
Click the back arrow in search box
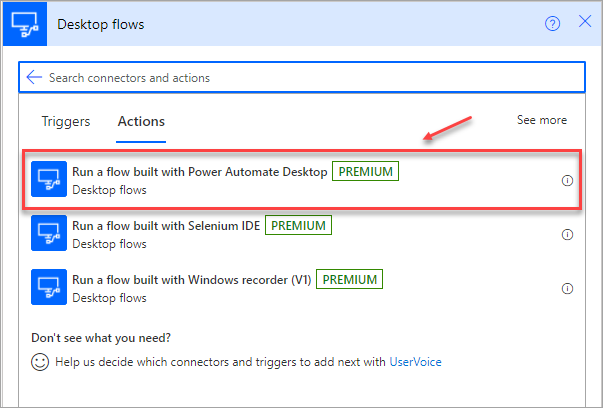(34, 77)
